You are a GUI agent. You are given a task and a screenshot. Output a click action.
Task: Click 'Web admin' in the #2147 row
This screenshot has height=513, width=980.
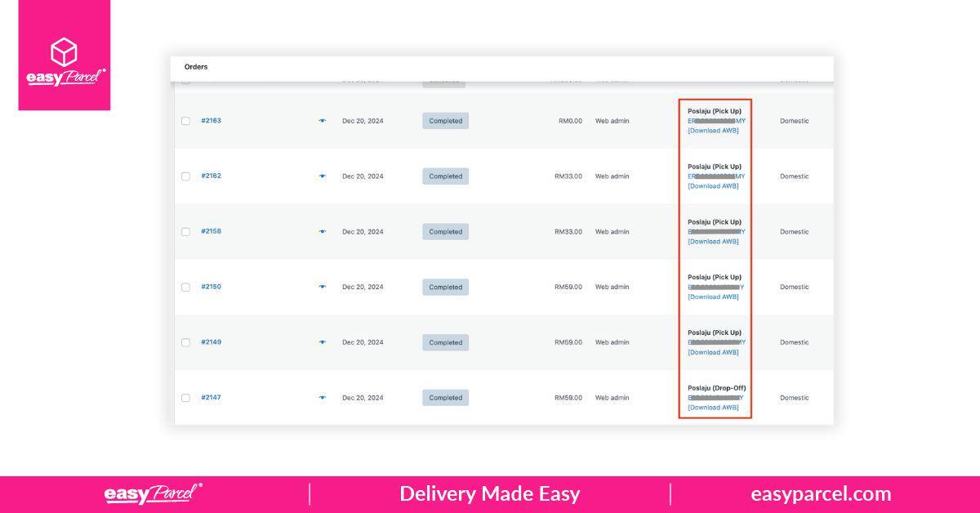point(612,398)
